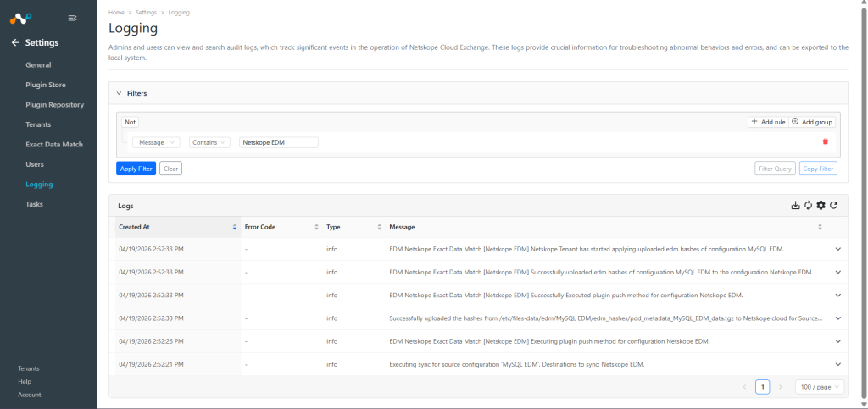The image size is (868, 409).
Task: Open Exact Data Match settings
Action: [54, 145]
